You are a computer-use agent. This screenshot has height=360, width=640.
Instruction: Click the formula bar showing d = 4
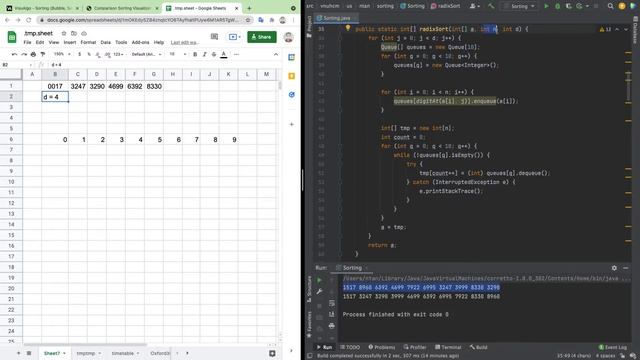[163, 64]
